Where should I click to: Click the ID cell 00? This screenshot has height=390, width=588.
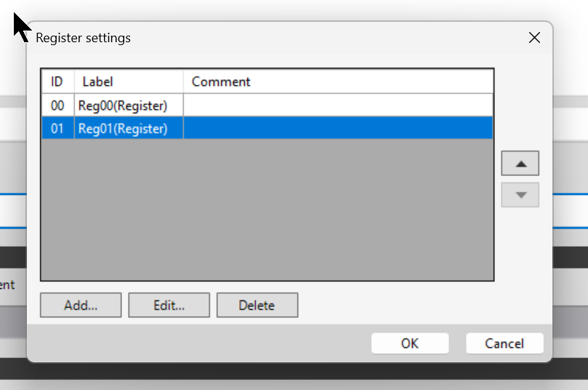pyautogui.click(x=57, y=106)
